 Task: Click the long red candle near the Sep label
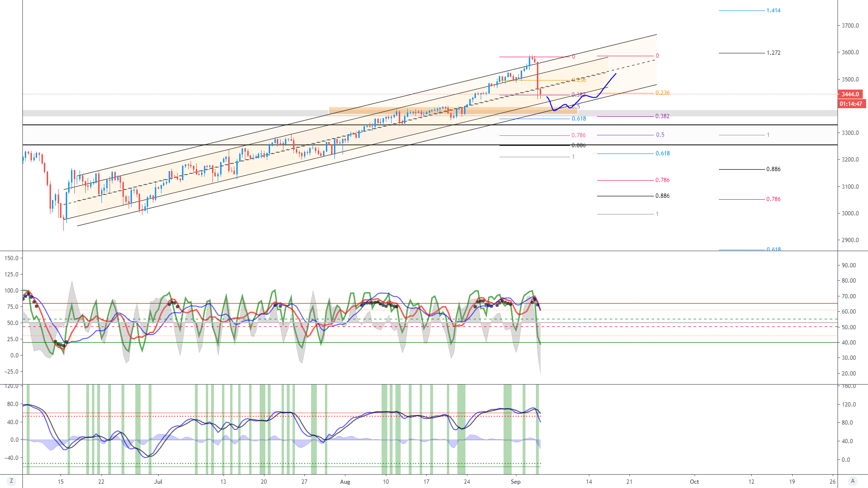pyautogui.click(x=539, y=76)
